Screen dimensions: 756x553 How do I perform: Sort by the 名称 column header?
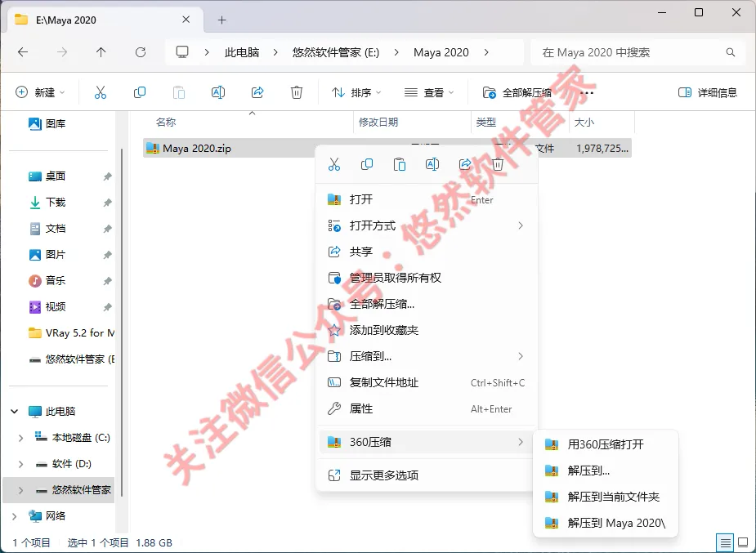[165, 123]
